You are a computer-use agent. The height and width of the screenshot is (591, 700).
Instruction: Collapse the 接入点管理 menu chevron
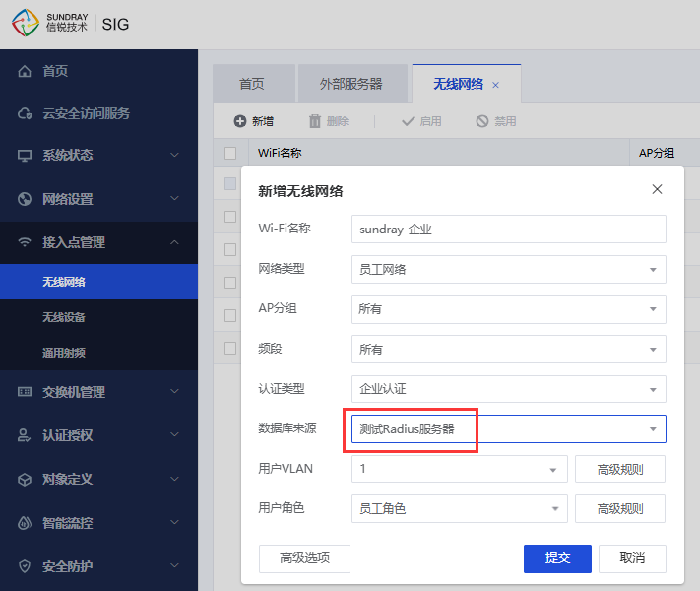pyautogui.click(x=174, y=242)
